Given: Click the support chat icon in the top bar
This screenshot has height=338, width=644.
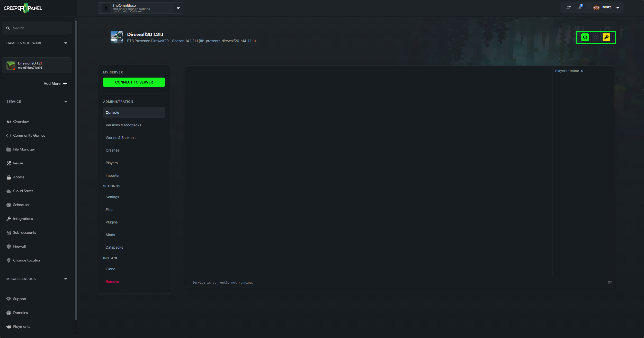Looking at the screenshot, I should [568, 7].
